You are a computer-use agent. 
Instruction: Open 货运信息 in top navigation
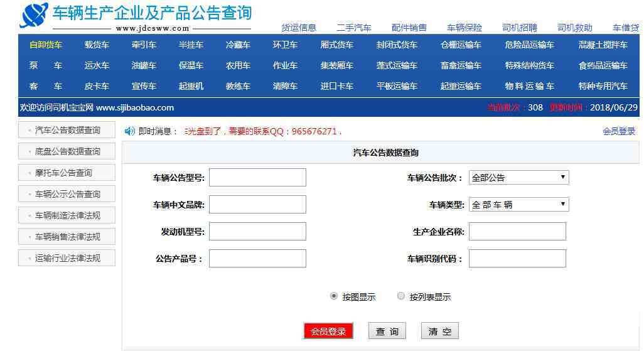tap(299, 28)
